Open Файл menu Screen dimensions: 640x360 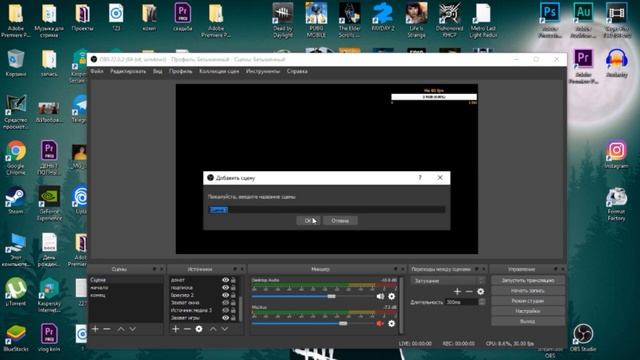[x=97, y=71]
